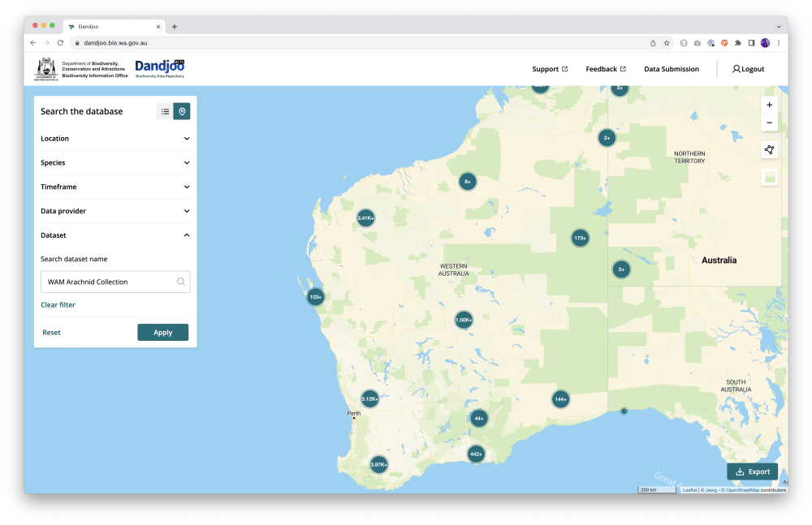This screenshot has width=812, height=525.
Task: Zoom out on the map
Action: (x=769, y=123)
